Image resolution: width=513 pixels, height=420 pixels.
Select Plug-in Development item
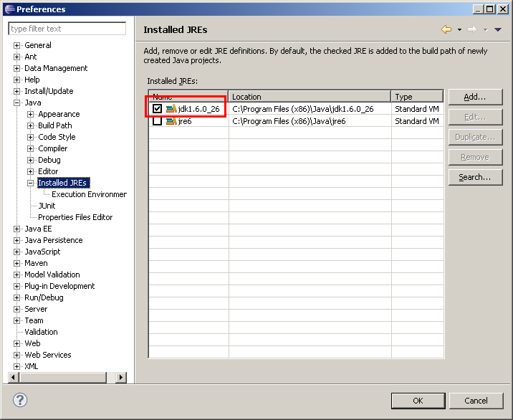pyautogui.click(x=59, y=286)
